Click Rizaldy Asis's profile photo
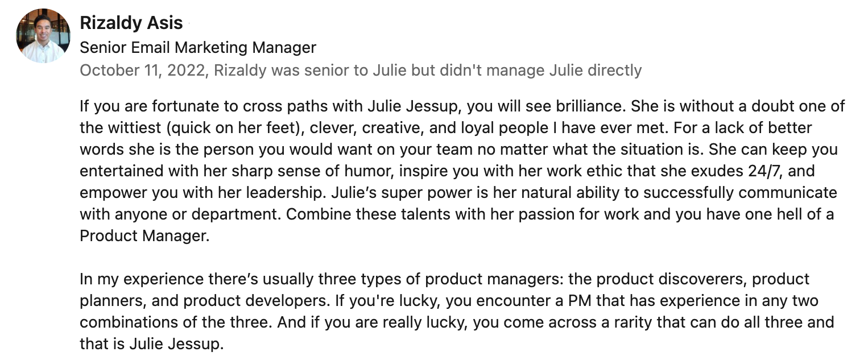The image size is (868, 364). coord(44,36)
